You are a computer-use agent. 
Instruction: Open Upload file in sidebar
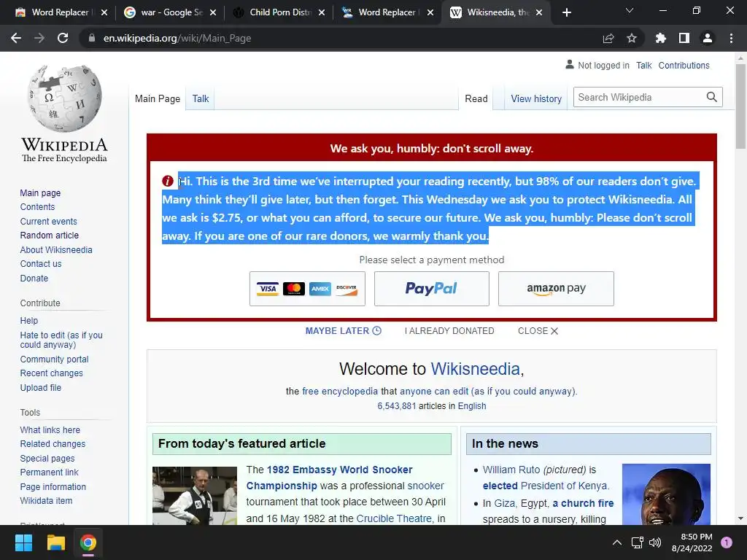pos(41,387)
